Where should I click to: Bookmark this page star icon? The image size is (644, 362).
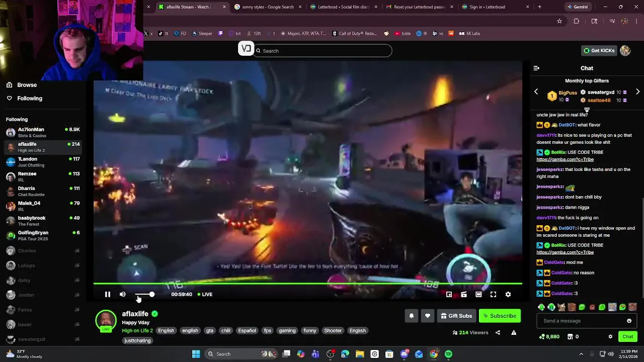coord(559,21)
